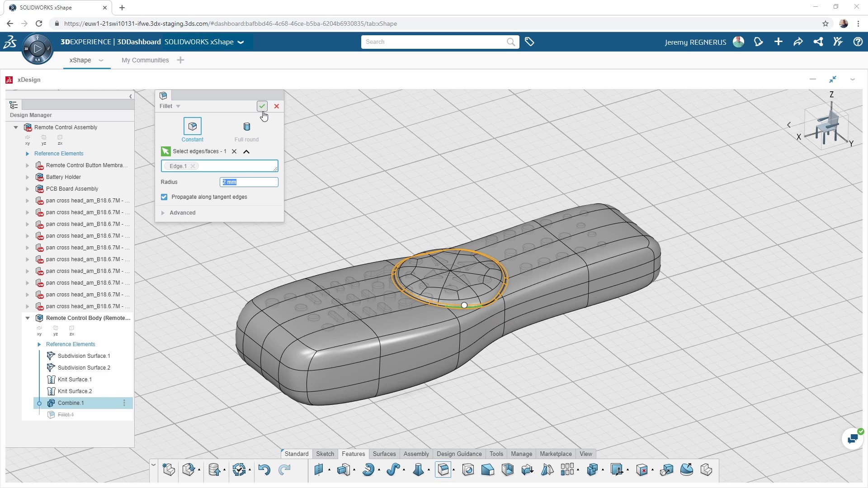Confirm the Fillet operation with green checkmark
The image size is (868, 488).
pyautogui.click(x=262, y=106)
